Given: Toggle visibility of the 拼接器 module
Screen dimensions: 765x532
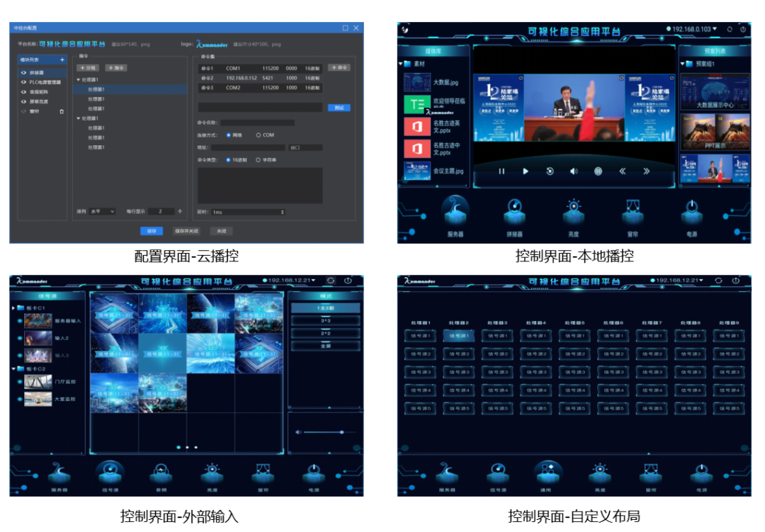Looking at the screenshot, I should tap(23, 72).
